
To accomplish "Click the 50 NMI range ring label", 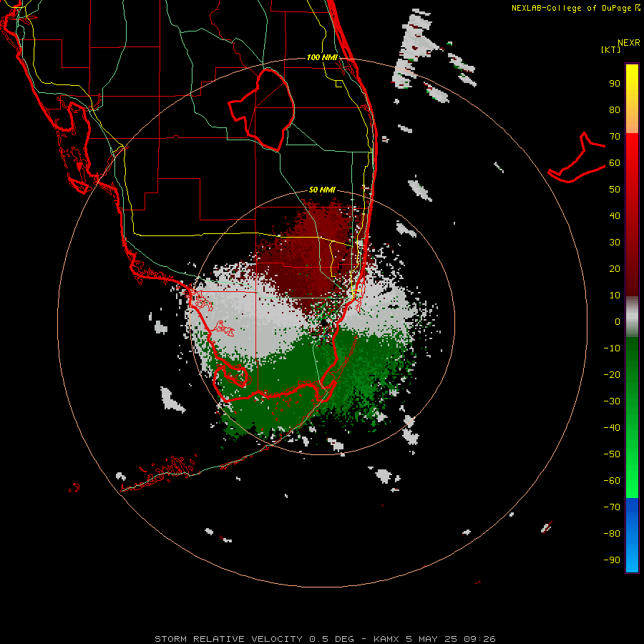I will (x=322, y=190).
